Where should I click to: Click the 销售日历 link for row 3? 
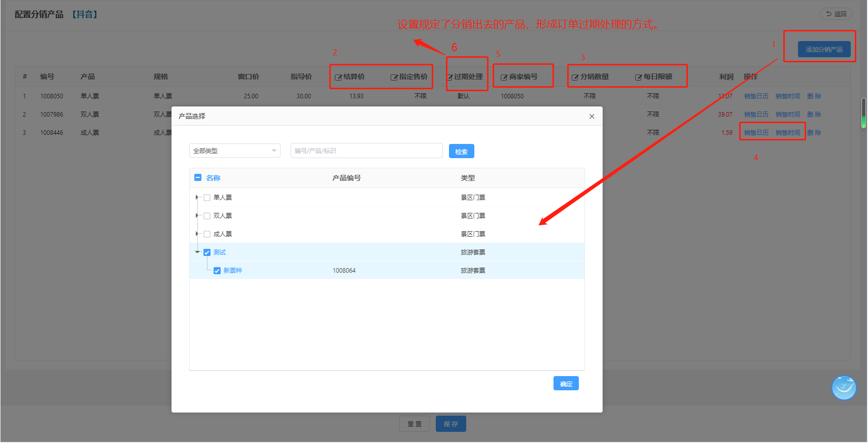[756, 133]
